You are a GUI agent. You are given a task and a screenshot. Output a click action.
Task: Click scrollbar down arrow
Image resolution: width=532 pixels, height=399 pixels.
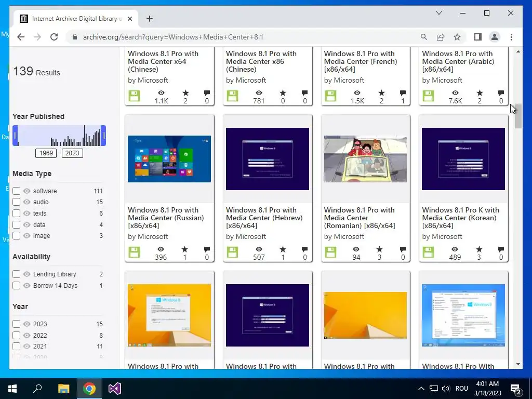click(518, 364)
